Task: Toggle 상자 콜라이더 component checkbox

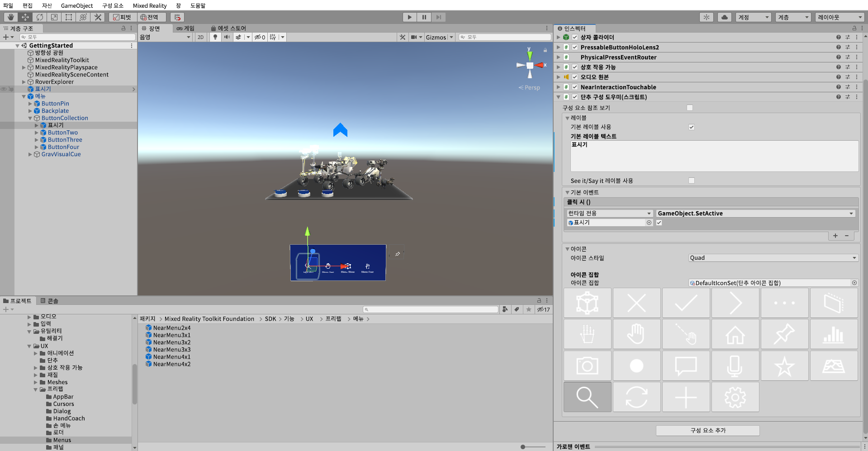Action: click(x=575, y=37)
